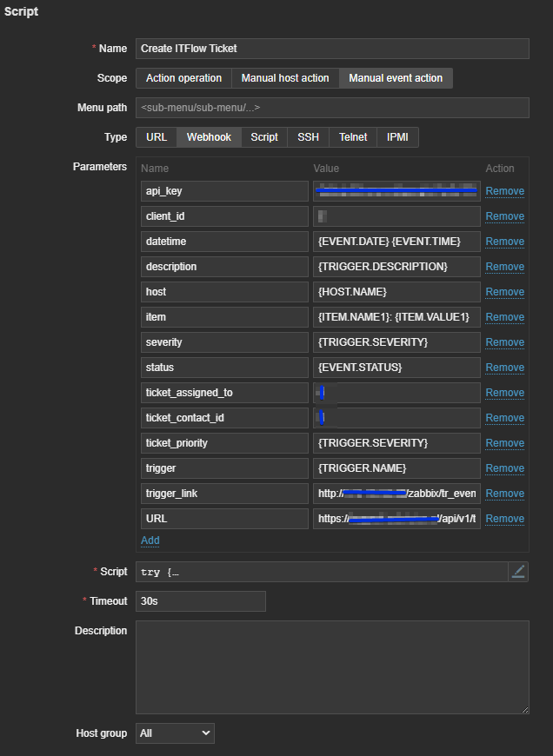This screenshot has height=756, width=553.
Task: Edit the description parameter name field
Action: click(225, 267)
